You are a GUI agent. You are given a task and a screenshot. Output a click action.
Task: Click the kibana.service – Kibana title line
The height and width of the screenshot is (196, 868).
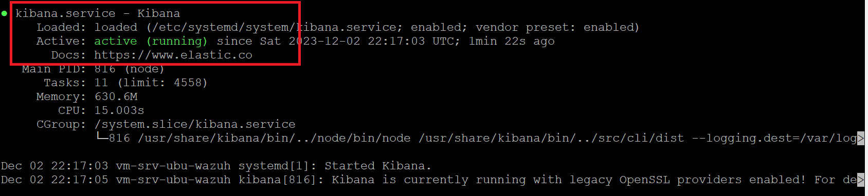pyautogui.click(x=98, y=13)
